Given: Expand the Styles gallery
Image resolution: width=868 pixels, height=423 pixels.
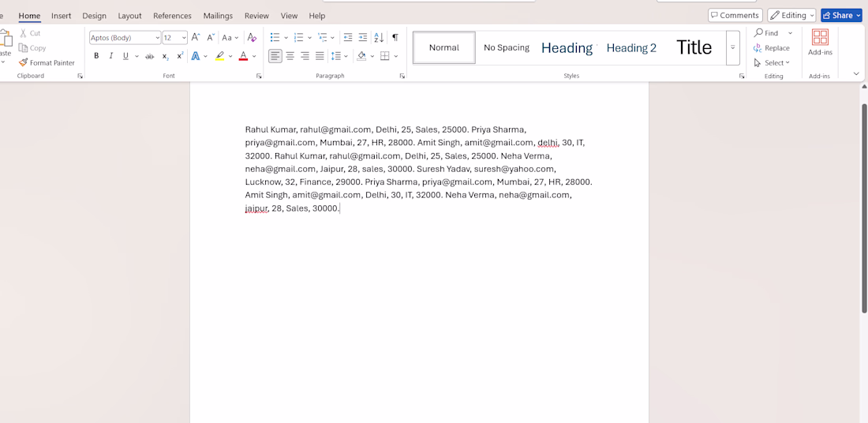Looking at the screenshot, I should coord(733,47).
